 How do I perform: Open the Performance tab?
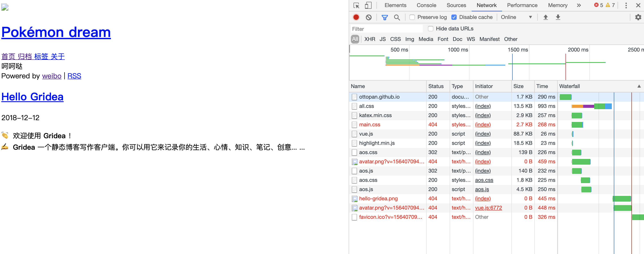(x=522, y=5)
